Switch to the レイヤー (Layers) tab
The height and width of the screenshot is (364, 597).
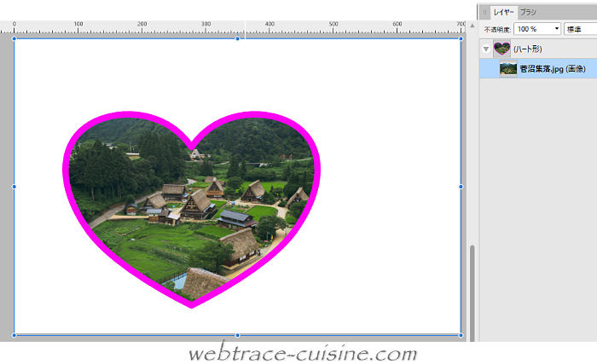pyautogui.click(x=503, y=12)
